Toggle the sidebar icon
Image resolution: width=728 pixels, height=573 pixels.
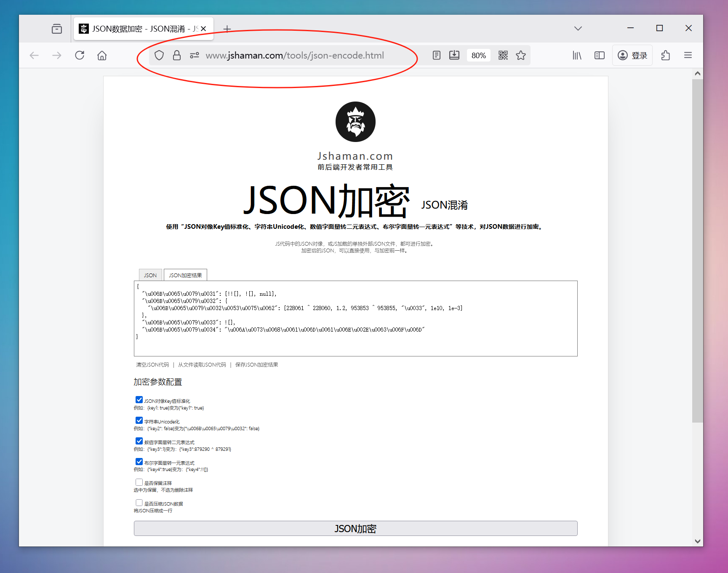599,55
